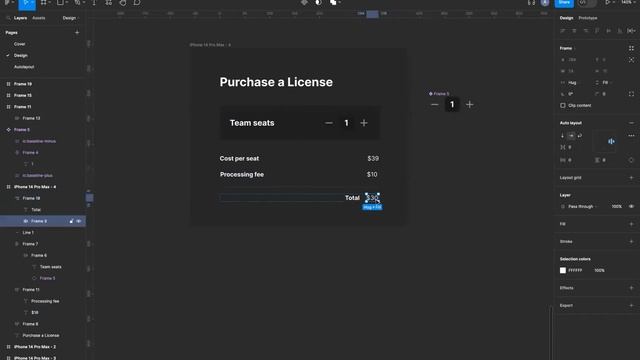The width and height of the screenshot is (640, 360).
Task: Click the Create component icon in top toolbar
Action: 304,2
